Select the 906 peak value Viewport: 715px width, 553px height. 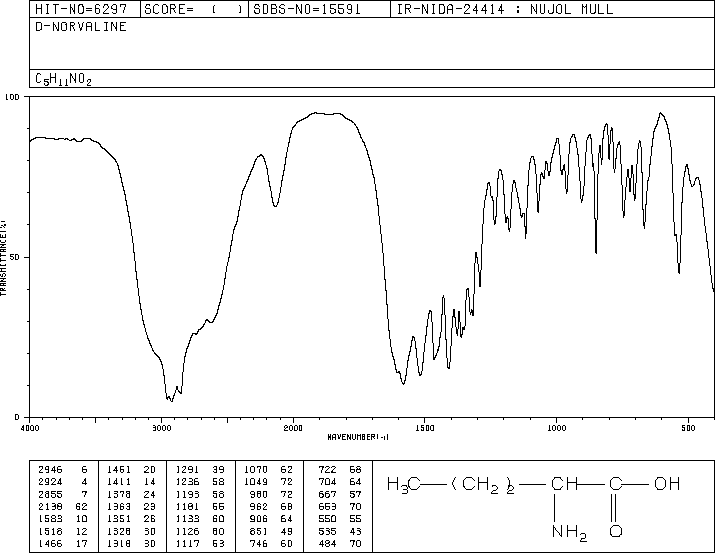click(x=259, y=519)
